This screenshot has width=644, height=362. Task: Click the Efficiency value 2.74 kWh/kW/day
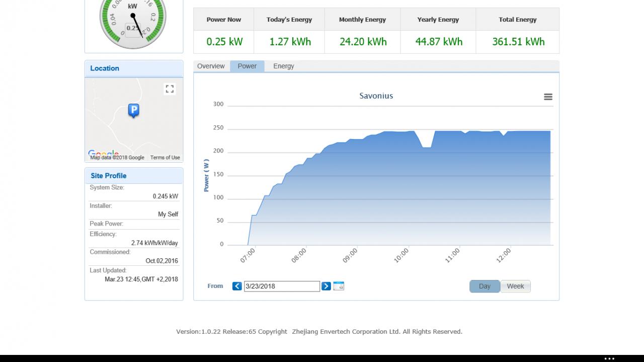pyautogui.click(x=154, y=243)
